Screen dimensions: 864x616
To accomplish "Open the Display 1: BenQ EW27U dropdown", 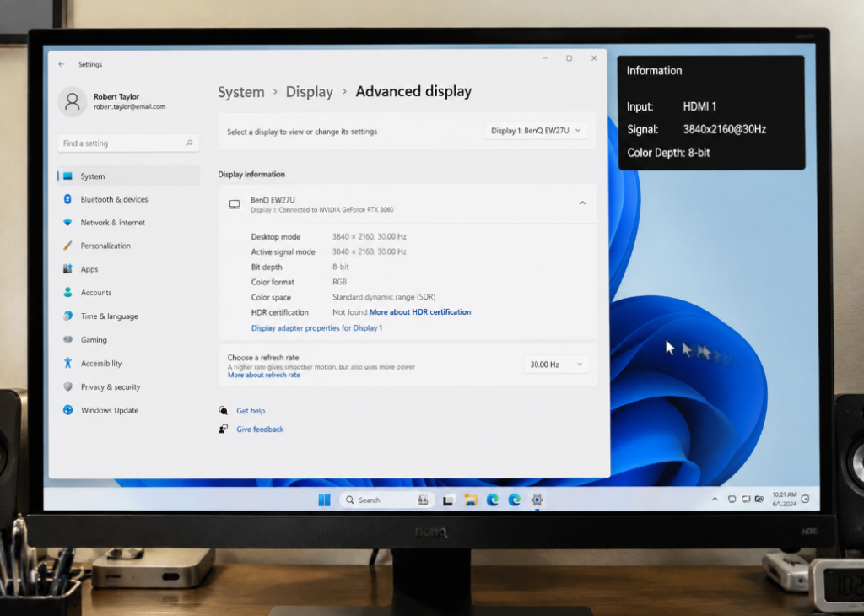I will (x=536, y=131).
